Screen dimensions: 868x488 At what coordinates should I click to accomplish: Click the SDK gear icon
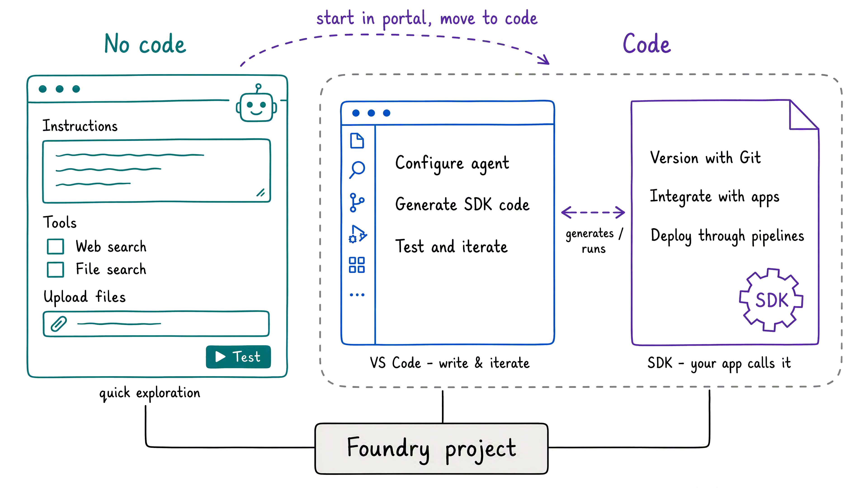pyautogui.click(x=771, y=300)
